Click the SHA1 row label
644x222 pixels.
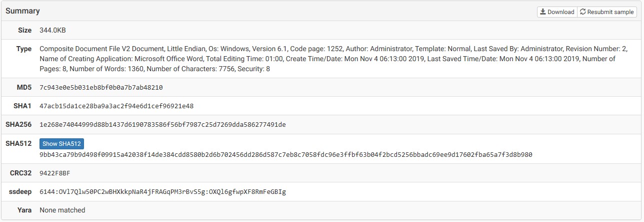coord(22,106)
